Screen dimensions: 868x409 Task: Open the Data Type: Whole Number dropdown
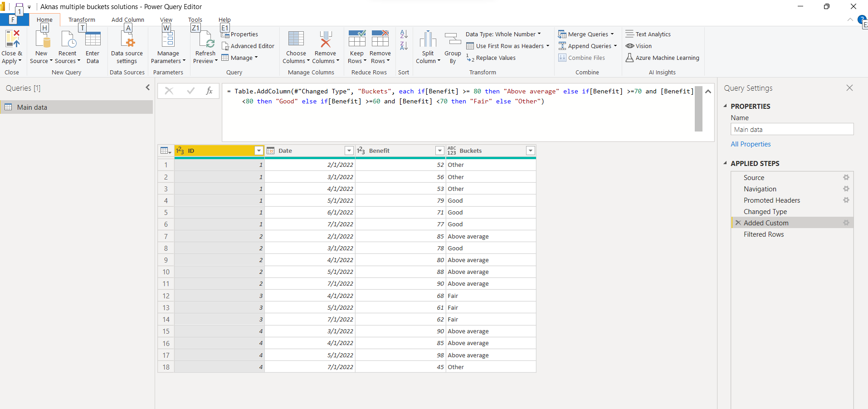pos(503,34)
